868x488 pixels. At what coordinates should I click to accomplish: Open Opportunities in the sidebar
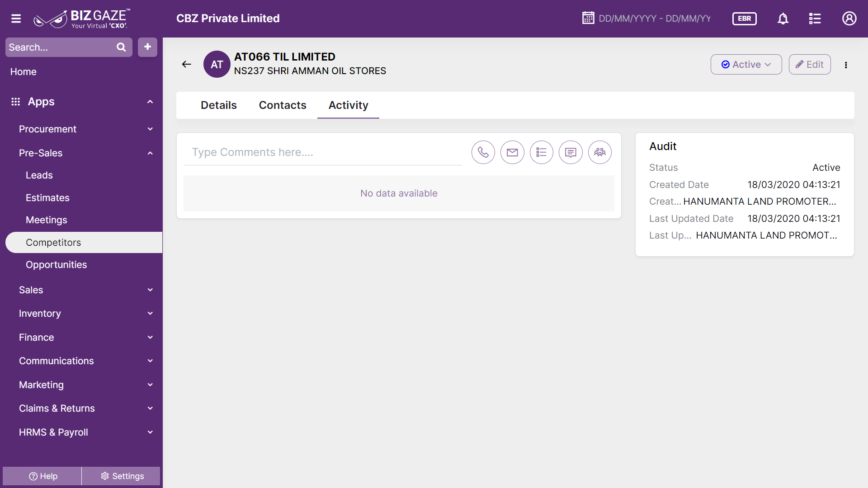click(x=56, y=265)
